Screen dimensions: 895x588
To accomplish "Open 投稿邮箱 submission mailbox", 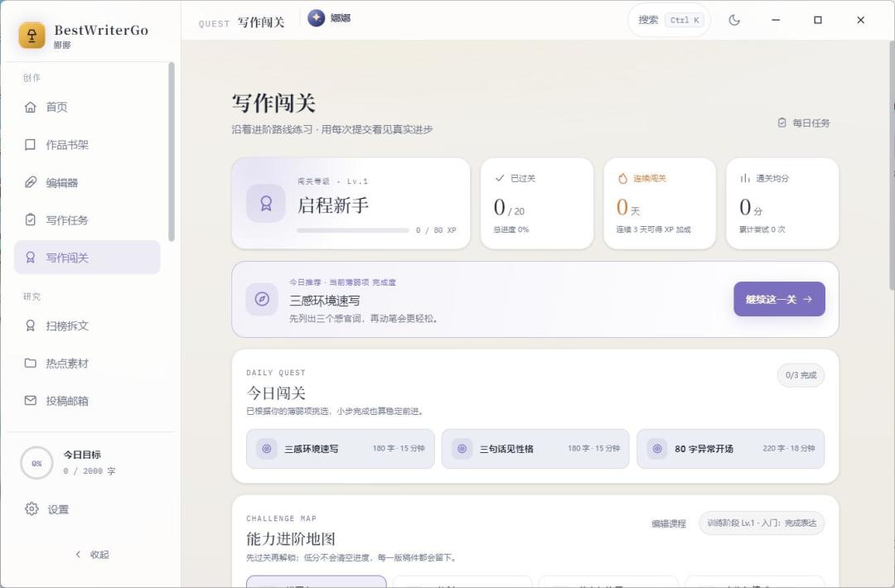I will 87,401.
